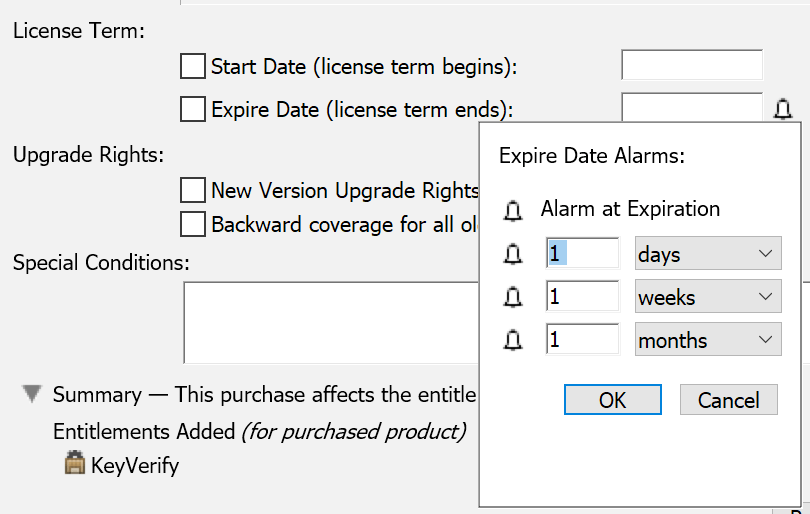Screen dimensions: 810x514
Task: Cancel the Expire Date Alarms popup
Action: click(728, 400)
